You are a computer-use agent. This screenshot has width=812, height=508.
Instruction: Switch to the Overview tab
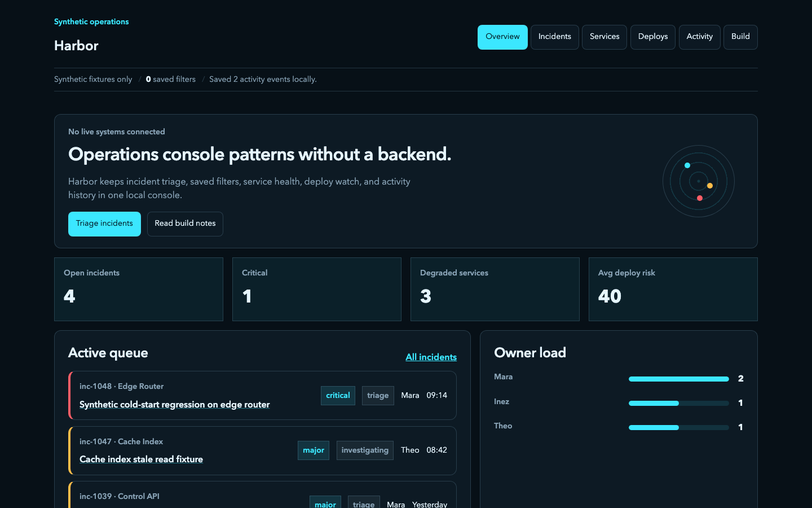coord(502,37)
